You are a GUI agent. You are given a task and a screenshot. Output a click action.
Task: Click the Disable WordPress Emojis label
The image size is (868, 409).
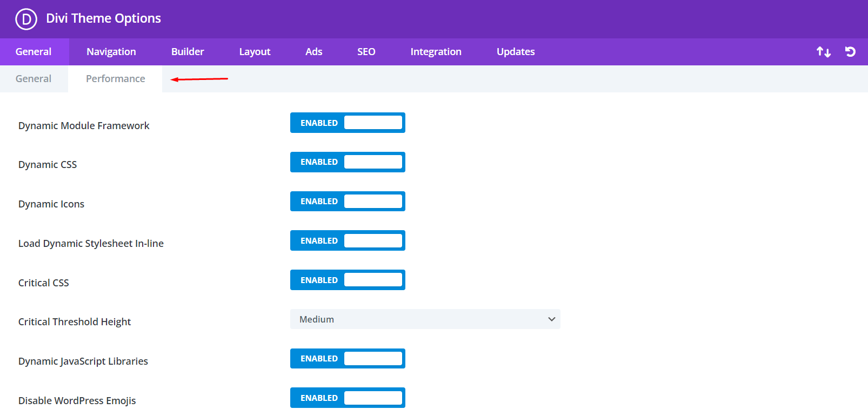[x=77, y=401]
